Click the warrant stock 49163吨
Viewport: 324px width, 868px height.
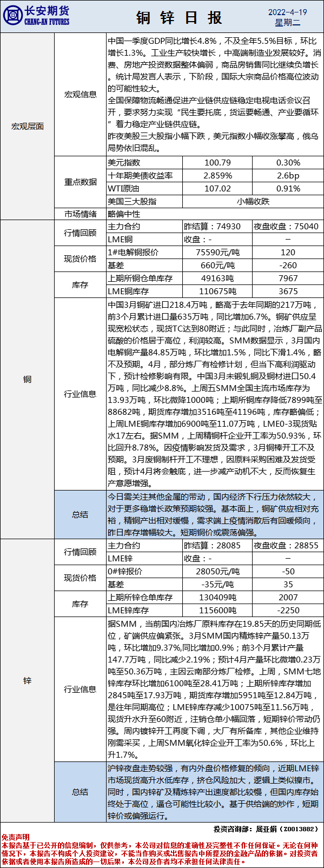218,278
